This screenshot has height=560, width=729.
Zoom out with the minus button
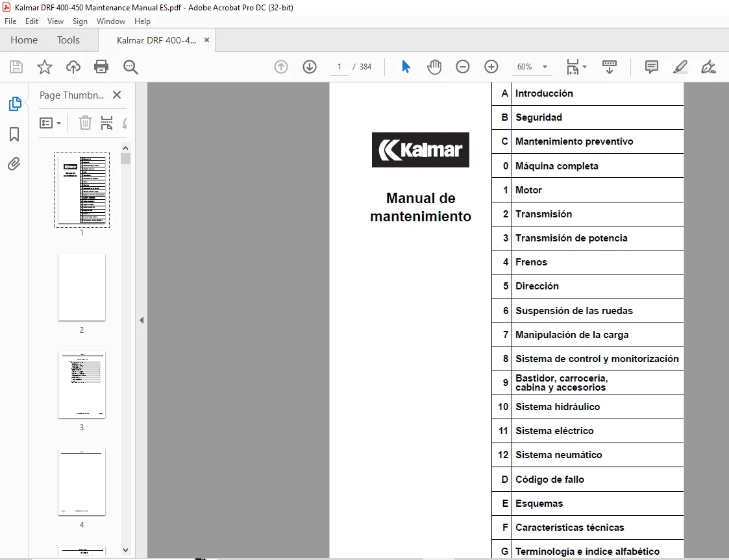coord(463,67)
